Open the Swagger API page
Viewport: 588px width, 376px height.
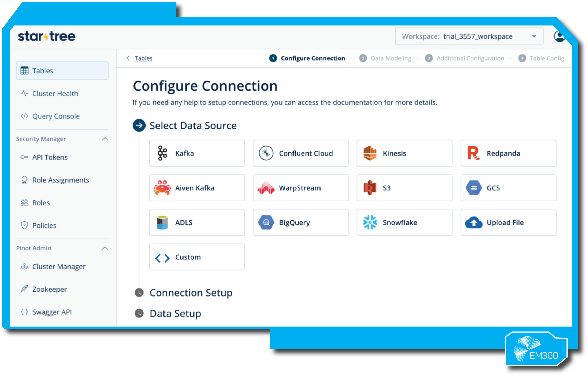click(51, 312)
